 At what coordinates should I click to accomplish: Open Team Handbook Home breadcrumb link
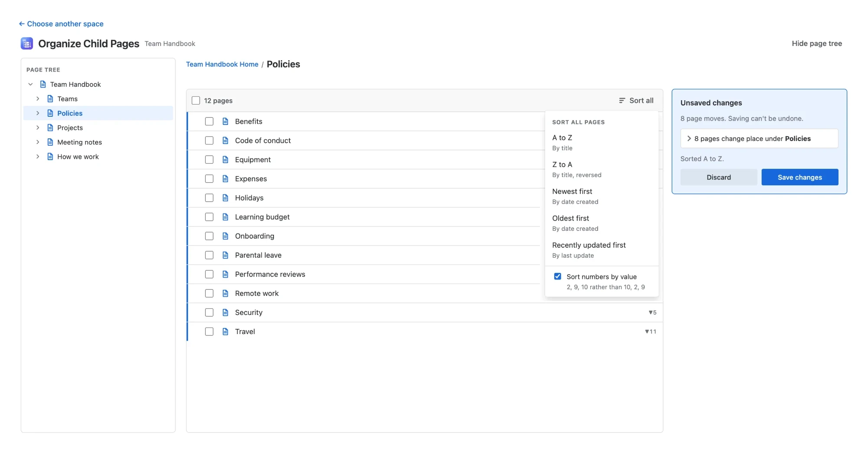[x=222, y=64]
